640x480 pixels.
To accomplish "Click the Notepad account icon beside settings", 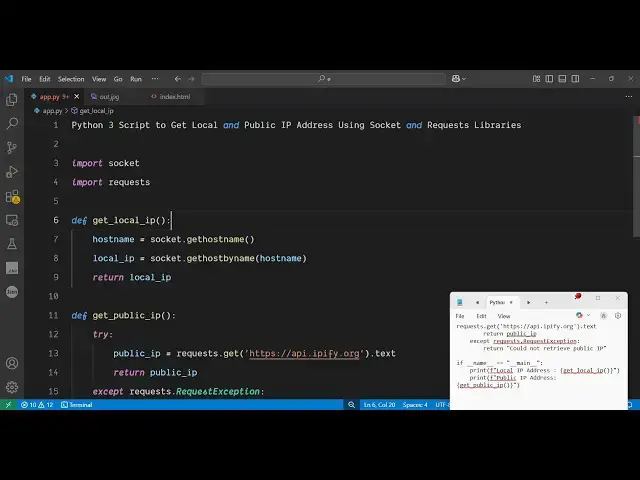I will (604, 316).
